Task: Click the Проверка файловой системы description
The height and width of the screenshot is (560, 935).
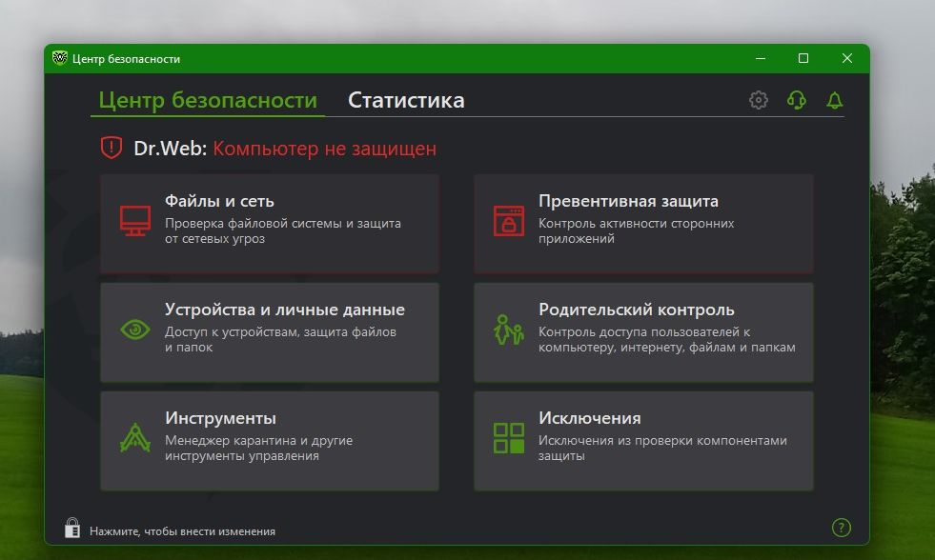Action: pos(283,230)
